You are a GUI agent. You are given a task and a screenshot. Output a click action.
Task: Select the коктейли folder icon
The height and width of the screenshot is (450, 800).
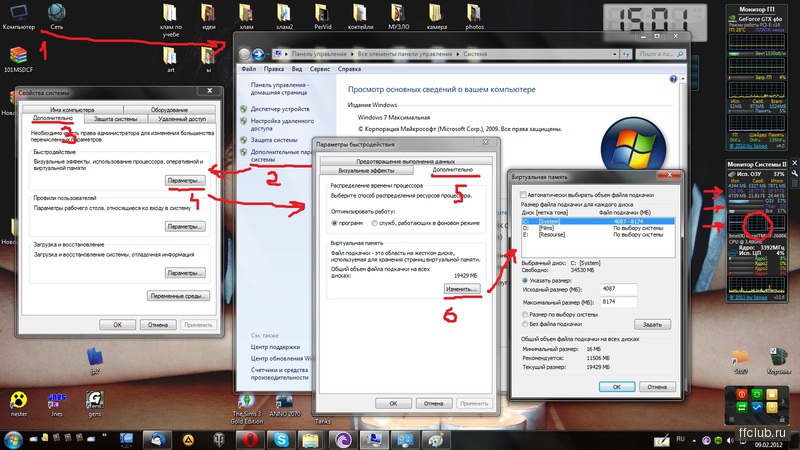tap(360, 16)
